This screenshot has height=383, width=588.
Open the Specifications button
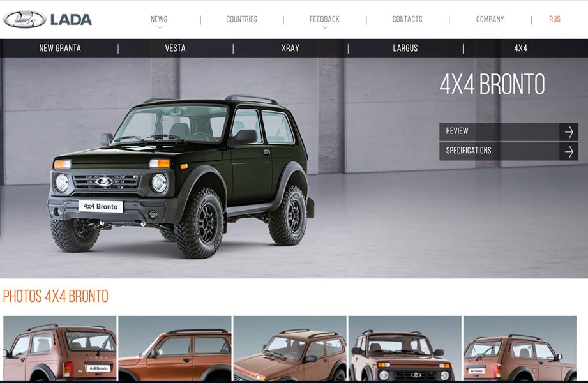(x=508, y=151)
